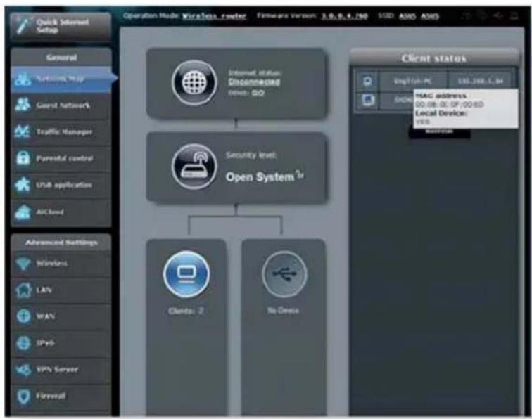Click the Internet status globe icon
The width and height of the screenshot is (532, 419).
pyautogui.click(x=194, y=82)
